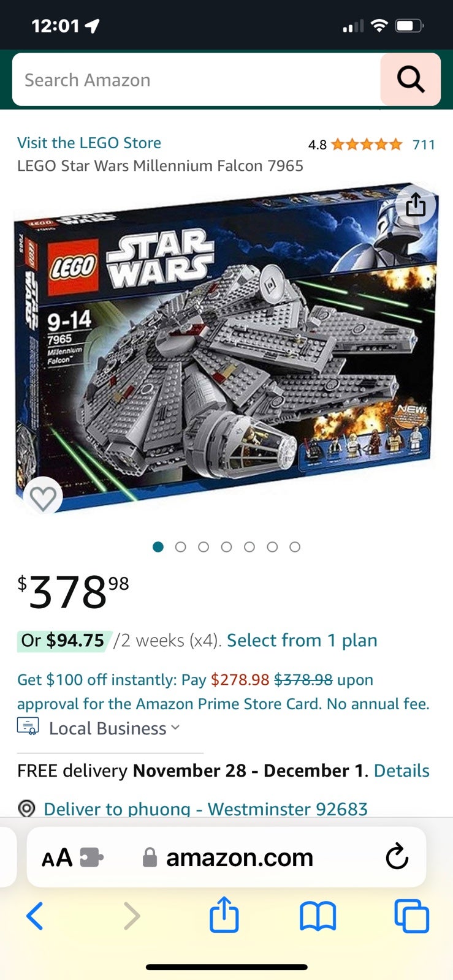Select the last image carousel dot
This screenshot has height=980, width=453.
pos(295,547)
